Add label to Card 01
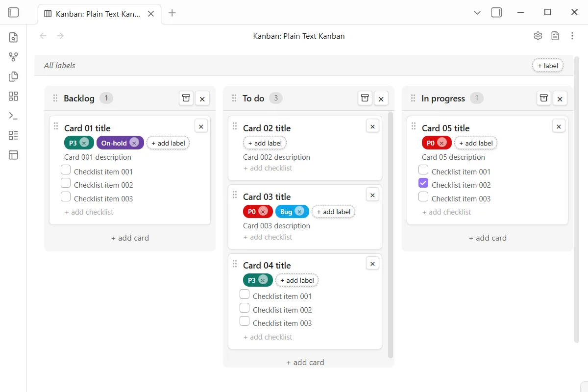 click(x=168, y=143)
